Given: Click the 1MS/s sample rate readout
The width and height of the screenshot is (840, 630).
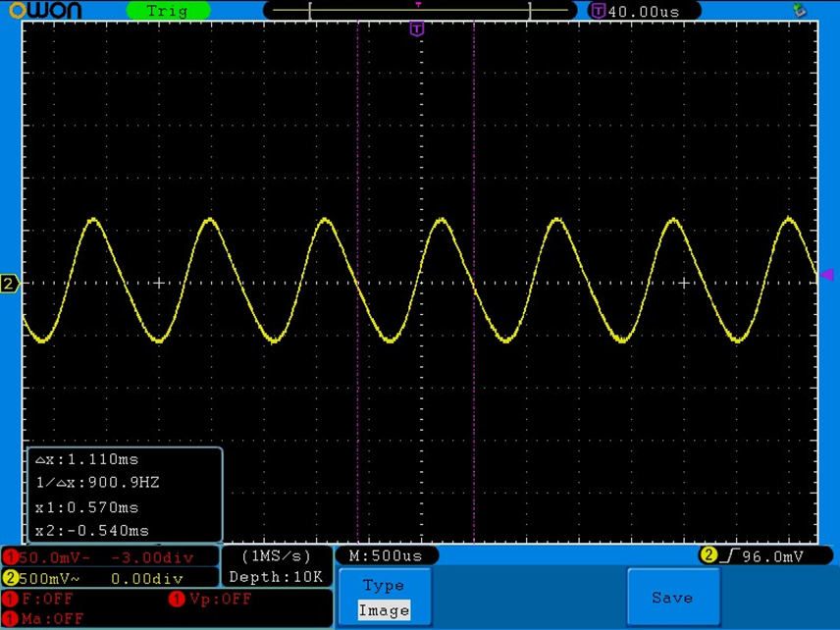Looking at the screenshot, I should [x=275, y=555].
